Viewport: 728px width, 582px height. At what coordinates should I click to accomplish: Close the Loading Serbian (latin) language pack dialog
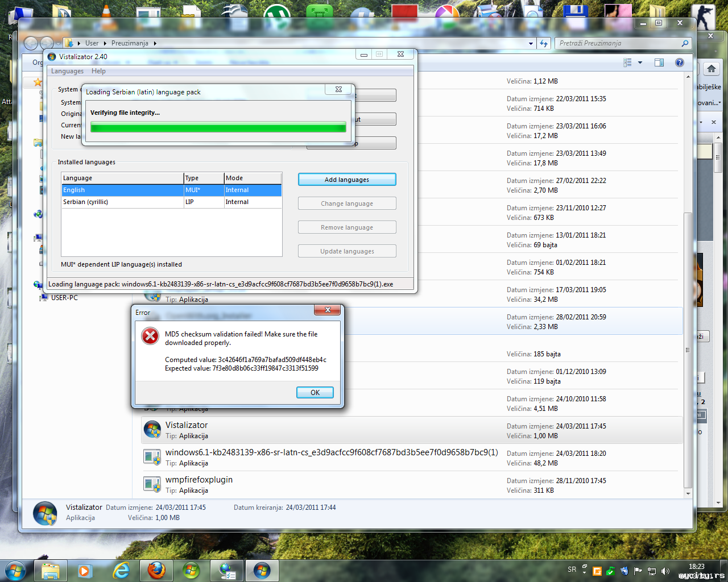pos(338,89)
